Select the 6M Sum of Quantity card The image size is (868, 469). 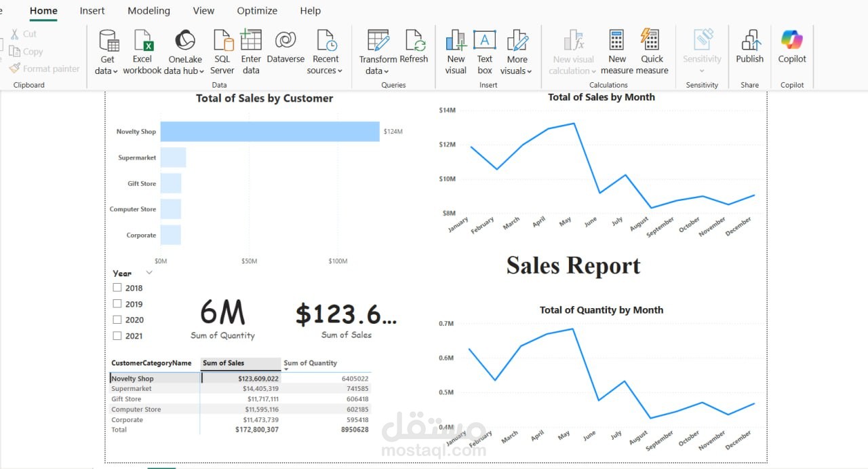(222, 318)
